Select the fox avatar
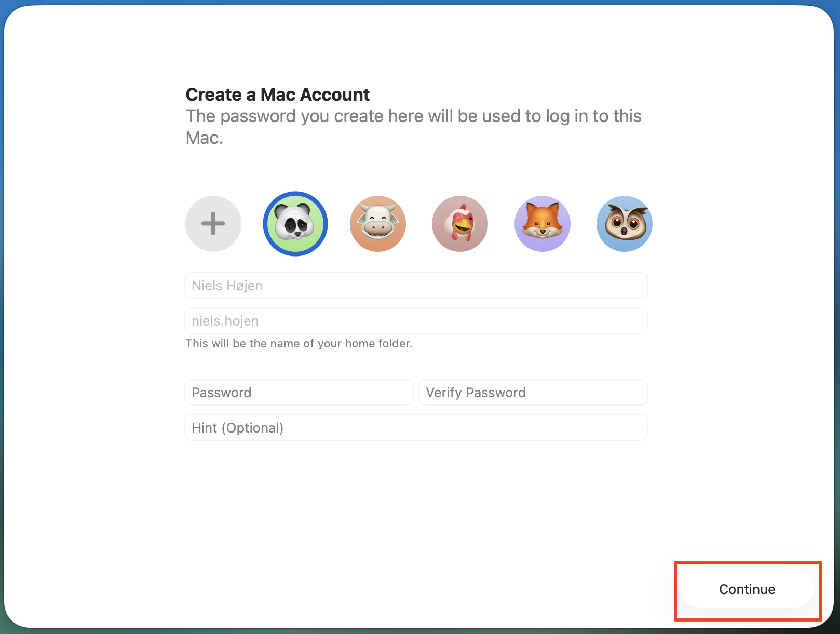Screen dimensions: 840x634 coord(542,224)
